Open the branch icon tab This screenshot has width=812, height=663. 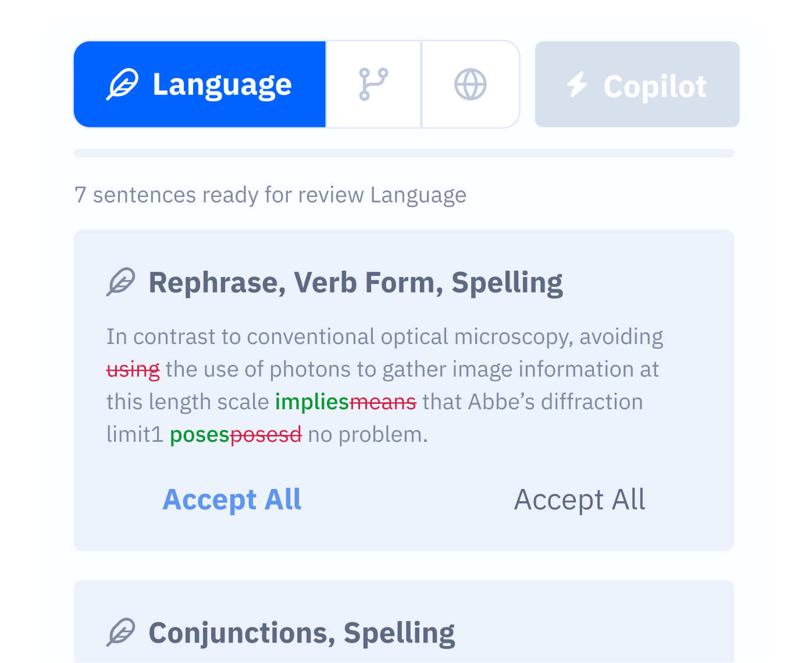click(373, 84)
